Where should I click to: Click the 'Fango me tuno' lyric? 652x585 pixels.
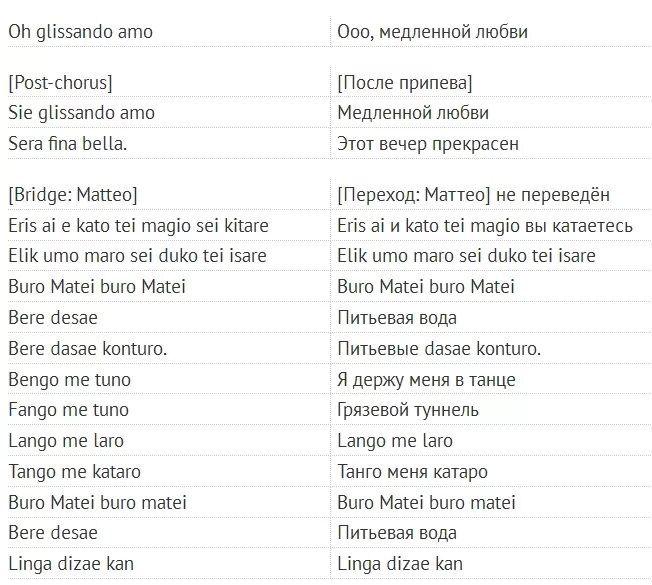tap(68, 410)
